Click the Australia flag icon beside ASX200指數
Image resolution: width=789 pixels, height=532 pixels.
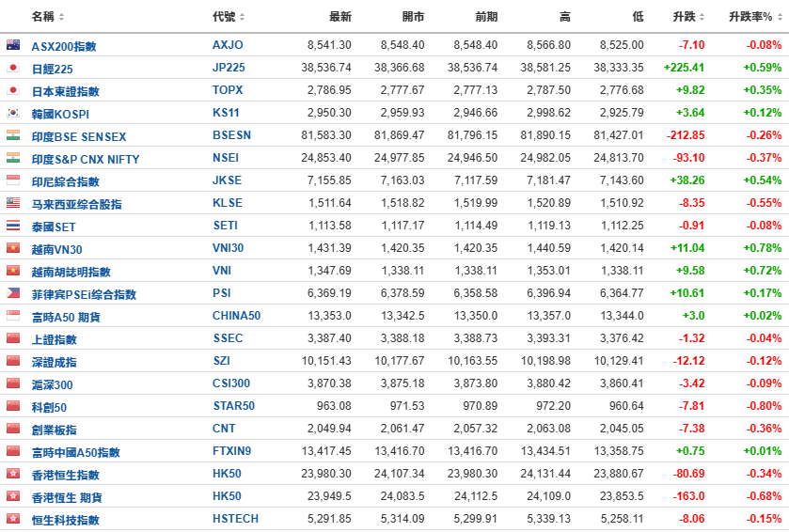[x=13, y=45]
